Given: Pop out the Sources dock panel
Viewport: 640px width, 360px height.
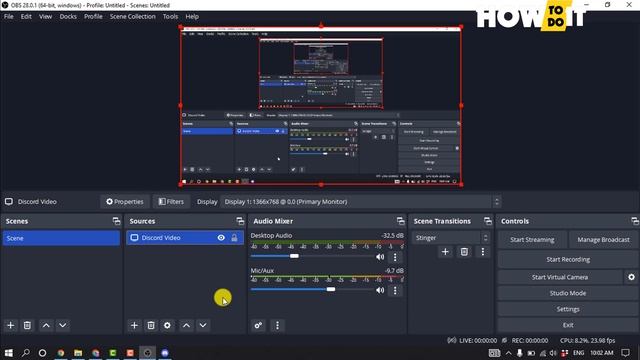Looking at the screenshot, I should [x=240, y=221].
